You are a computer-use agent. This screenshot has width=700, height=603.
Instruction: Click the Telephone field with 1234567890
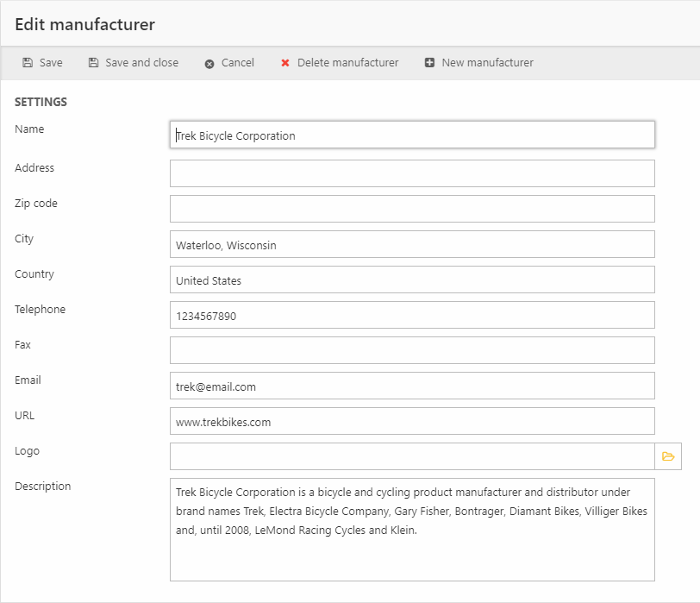coord(412,315)
